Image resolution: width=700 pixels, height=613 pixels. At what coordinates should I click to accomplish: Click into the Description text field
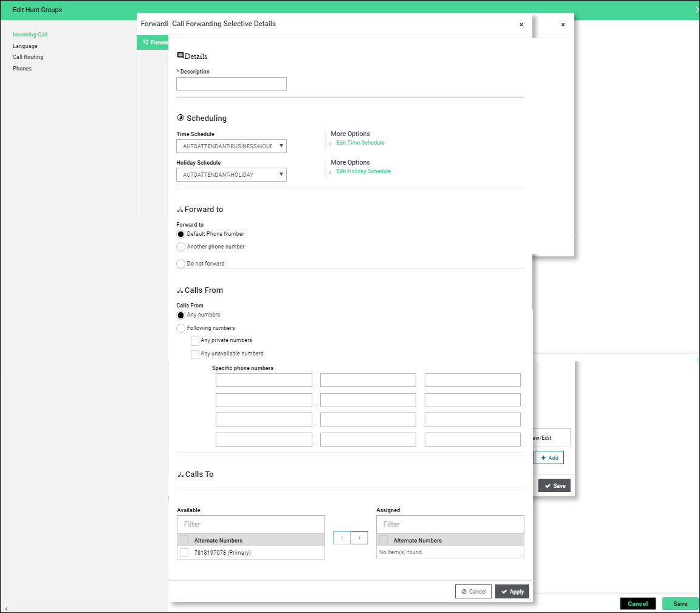[232, 84]
